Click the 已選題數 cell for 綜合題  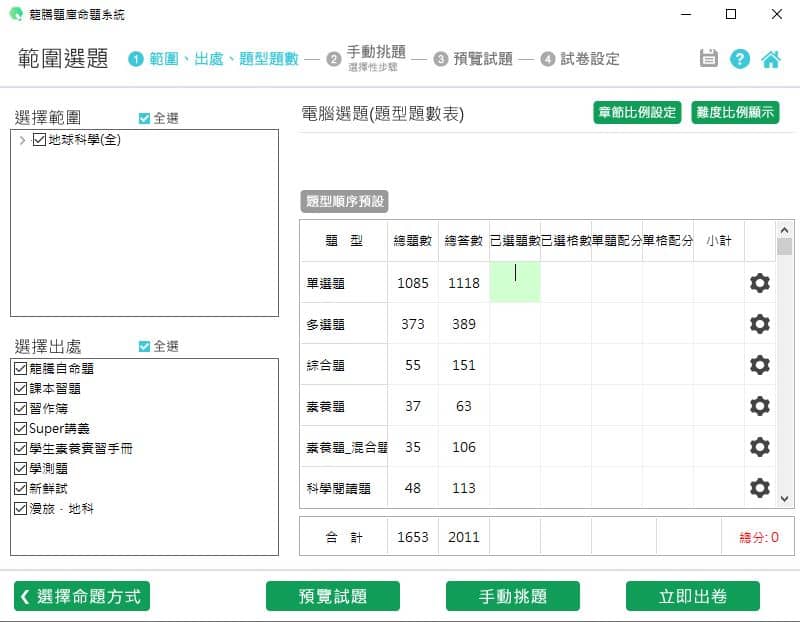pyautogui.click(x=515, y=365)
